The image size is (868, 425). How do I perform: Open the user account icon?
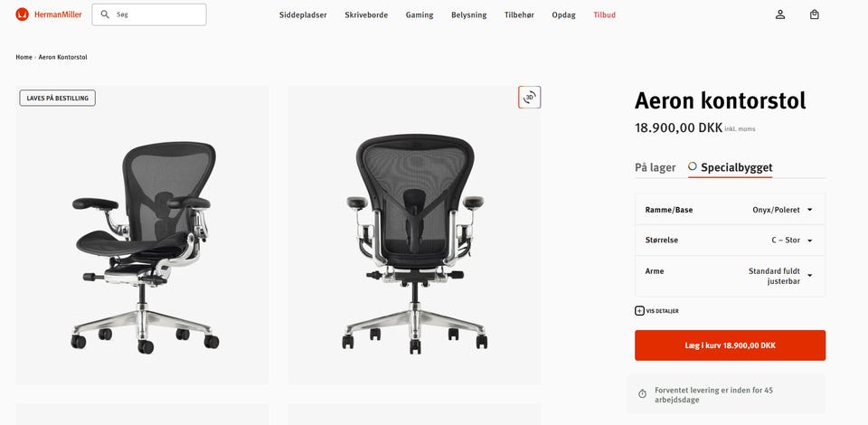[x=780, y=15]
